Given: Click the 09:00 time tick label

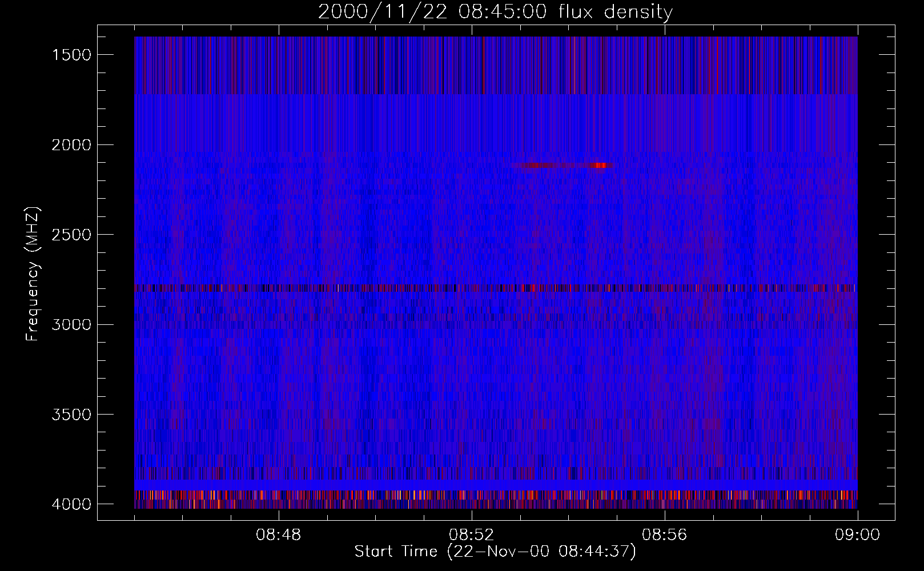Looking at the screenshot, I should [858, 535].
